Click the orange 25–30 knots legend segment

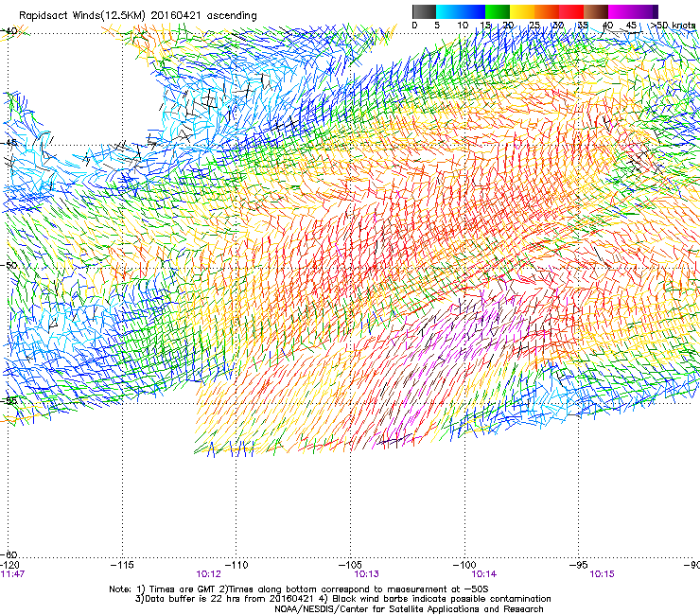(x=547, y=11)
